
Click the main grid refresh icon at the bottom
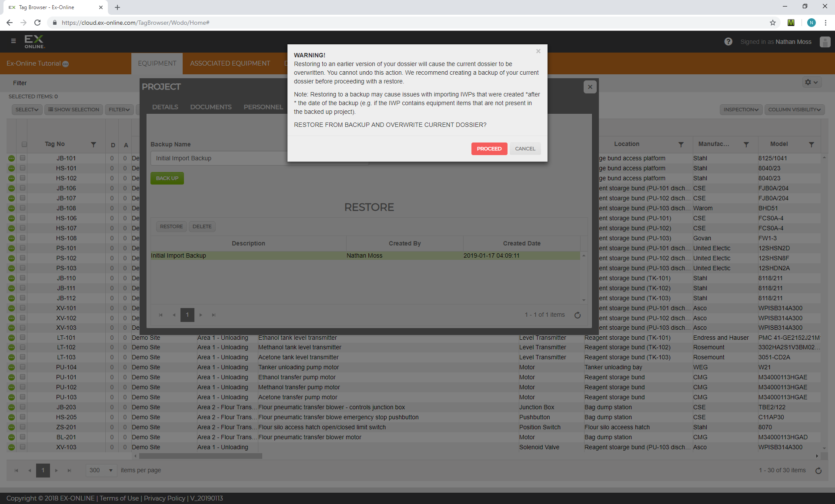(x=818, y=471)
